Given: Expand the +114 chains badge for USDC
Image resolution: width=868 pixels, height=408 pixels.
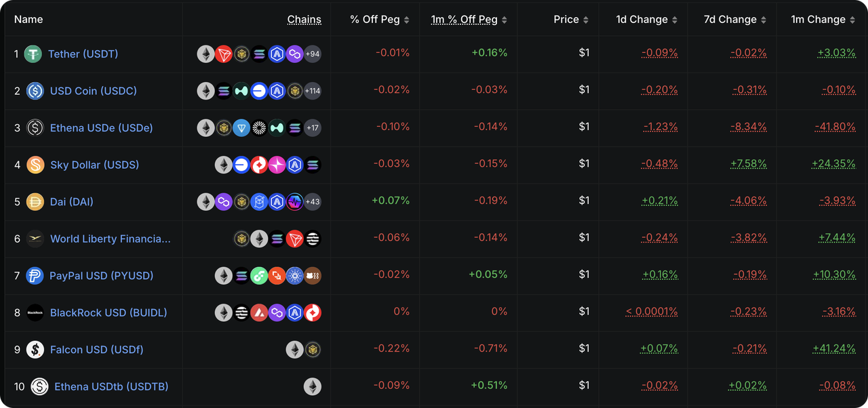Looking at the screenshot, I should pyautogui.click(x=313, y=91).
